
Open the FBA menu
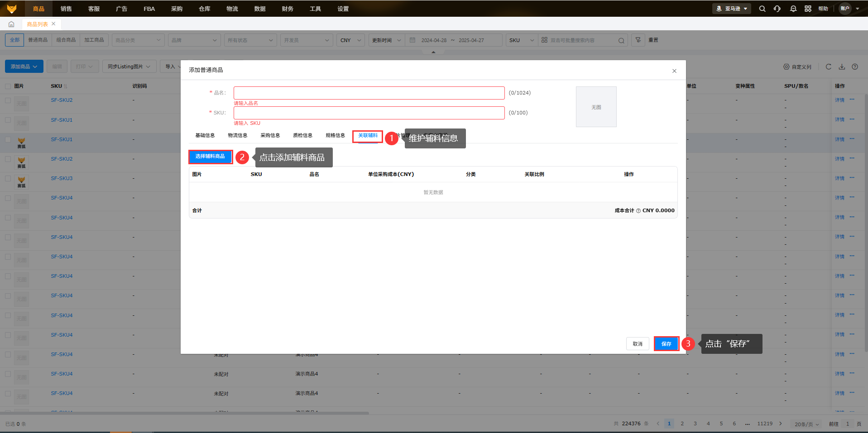(x=149, y=9)
